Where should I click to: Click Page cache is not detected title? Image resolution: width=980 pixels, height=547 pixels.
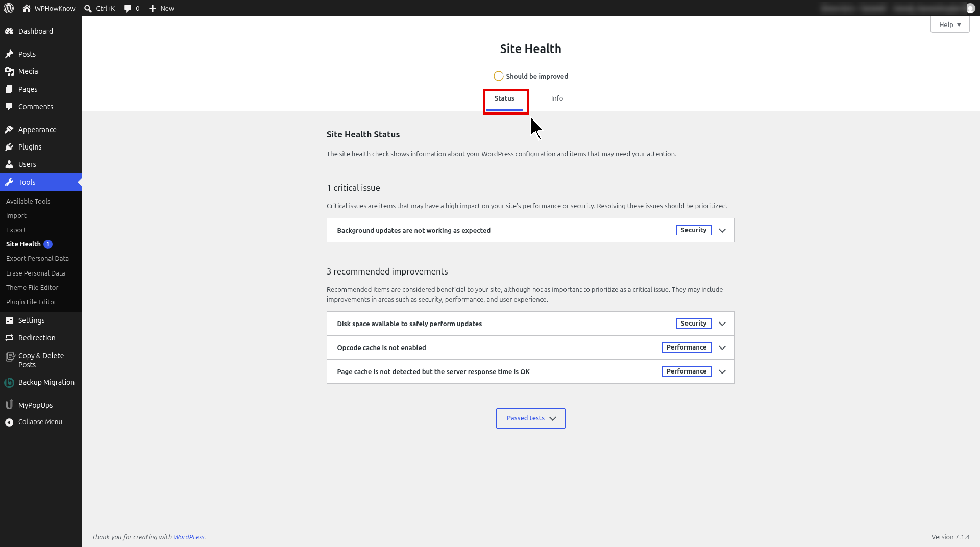(x=433, y=371)
